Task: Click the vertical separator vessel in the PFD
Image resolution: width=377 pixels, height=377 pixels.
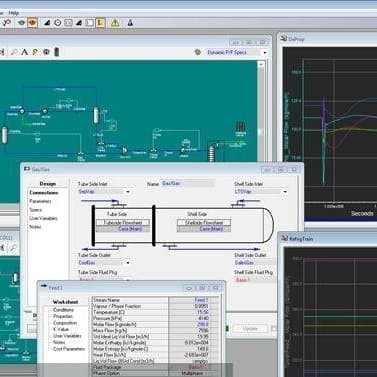Action: click(x=96, y=115)
